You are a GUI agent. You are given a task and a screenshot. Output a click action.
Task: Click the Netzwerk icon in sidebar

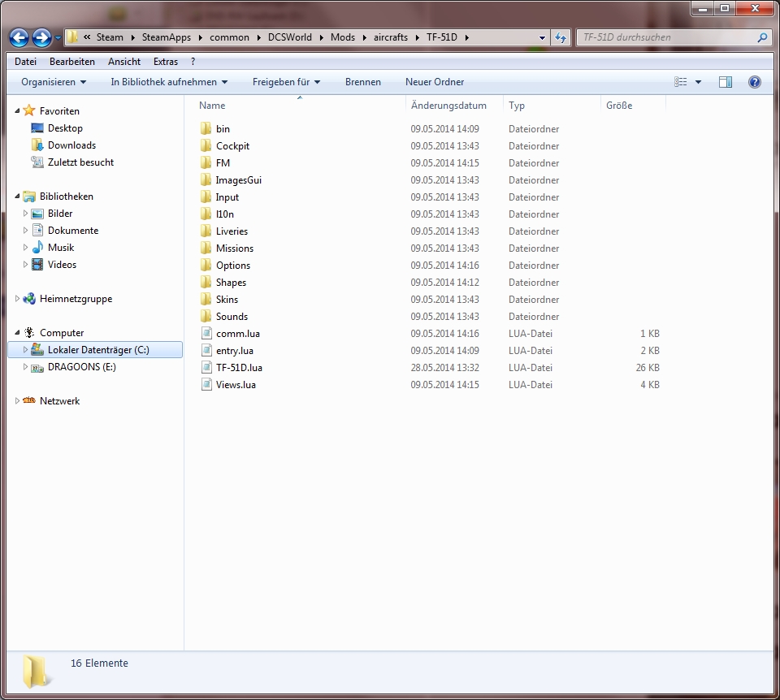[29, 400]
